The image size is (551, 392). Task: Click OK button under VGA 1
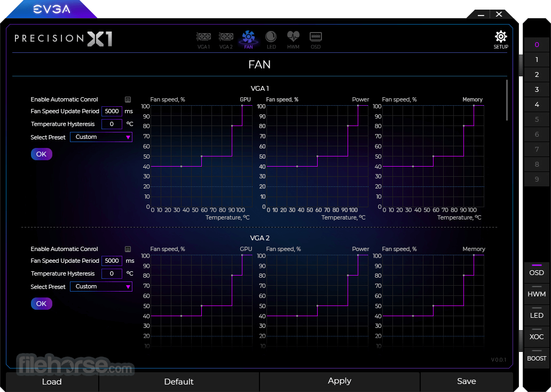[42, 154]
